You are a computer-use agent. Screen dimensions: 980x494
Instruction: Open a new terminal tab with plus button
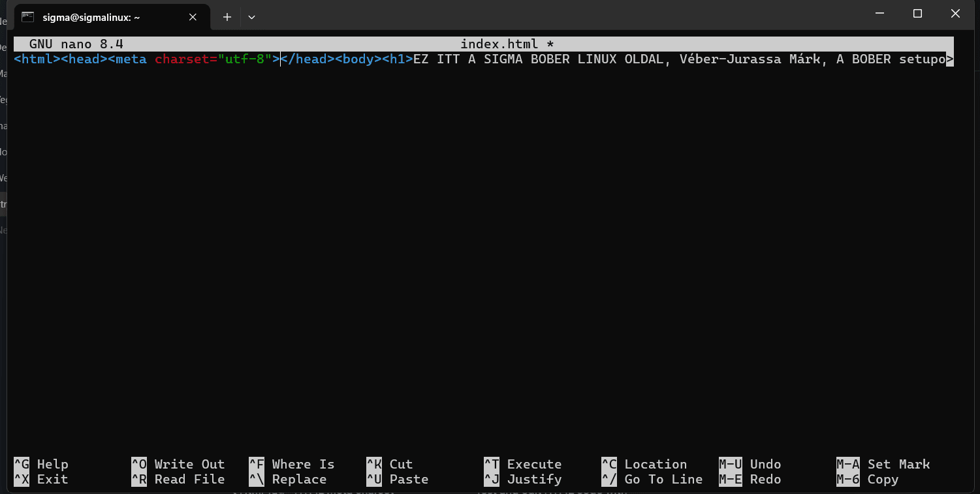pos(227,18)
